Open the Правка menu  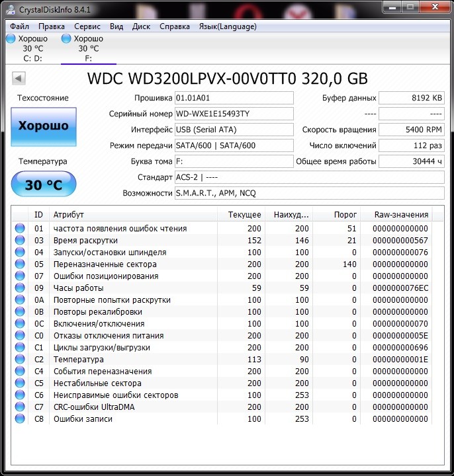point(52,26)
